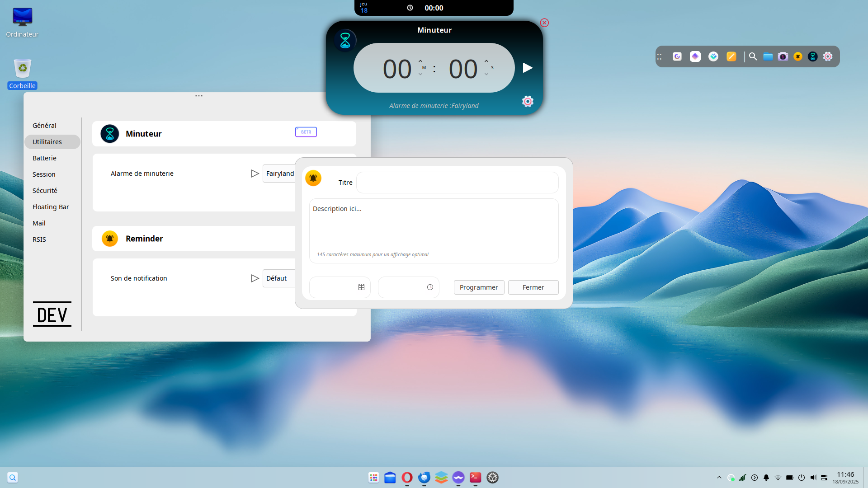Open search magnifier in the floating bar
The height and width of the screenshot is (488, 868).
tap(753, 56)
